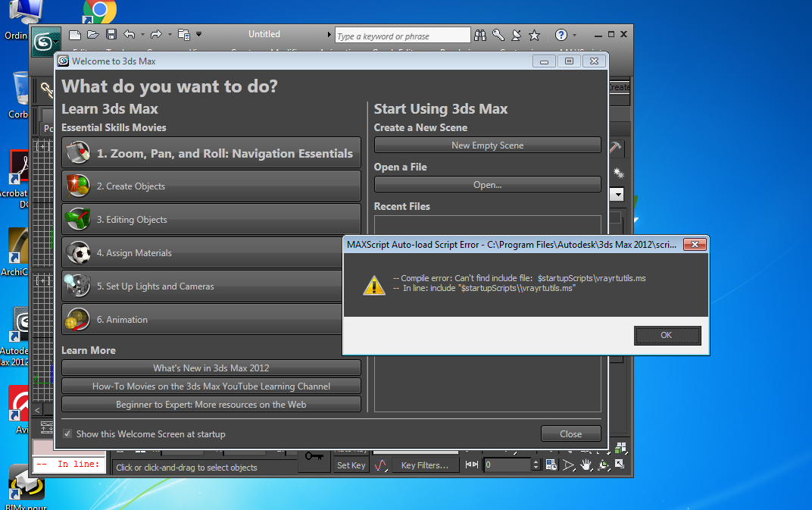Open Beginner to Expert web resources
This screenshot has width=812, height=510.
pos(211,404)
